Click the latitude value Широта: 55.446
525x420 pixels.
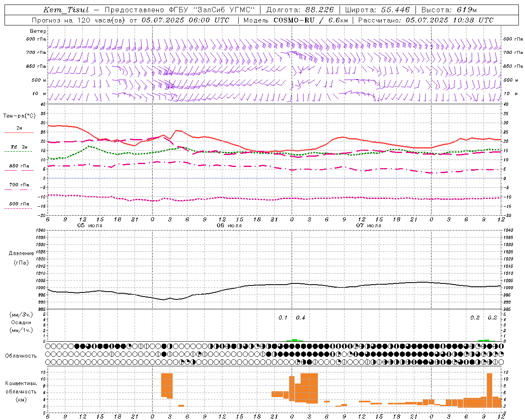pos(377,10)
